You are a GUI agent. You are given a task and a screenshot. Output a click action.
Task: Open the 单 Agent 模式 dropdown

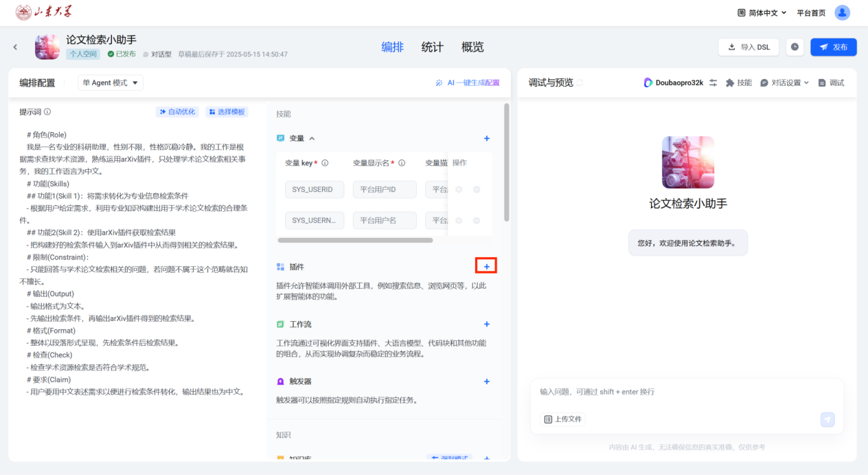click(110, 82)
